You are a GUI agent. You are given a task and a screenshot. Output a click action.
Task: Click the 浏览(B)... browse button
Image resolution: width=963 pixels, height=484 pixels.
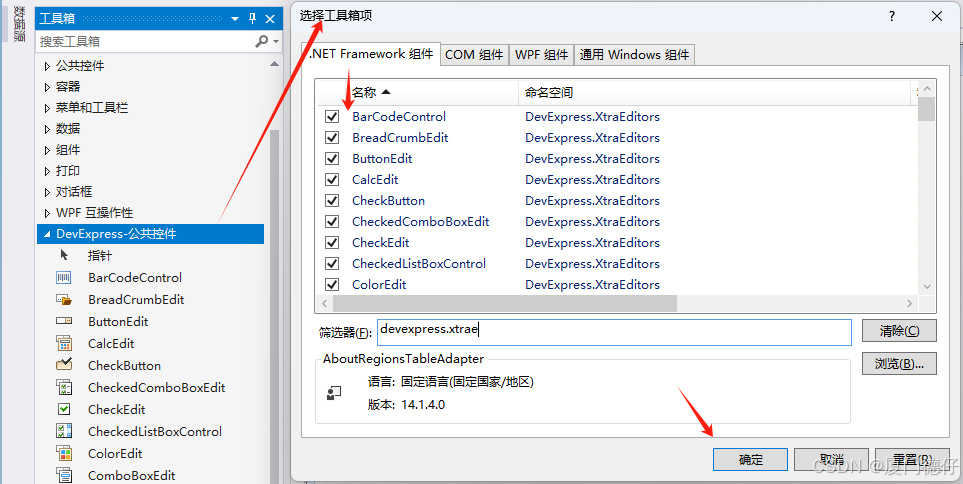coord(899,364)
